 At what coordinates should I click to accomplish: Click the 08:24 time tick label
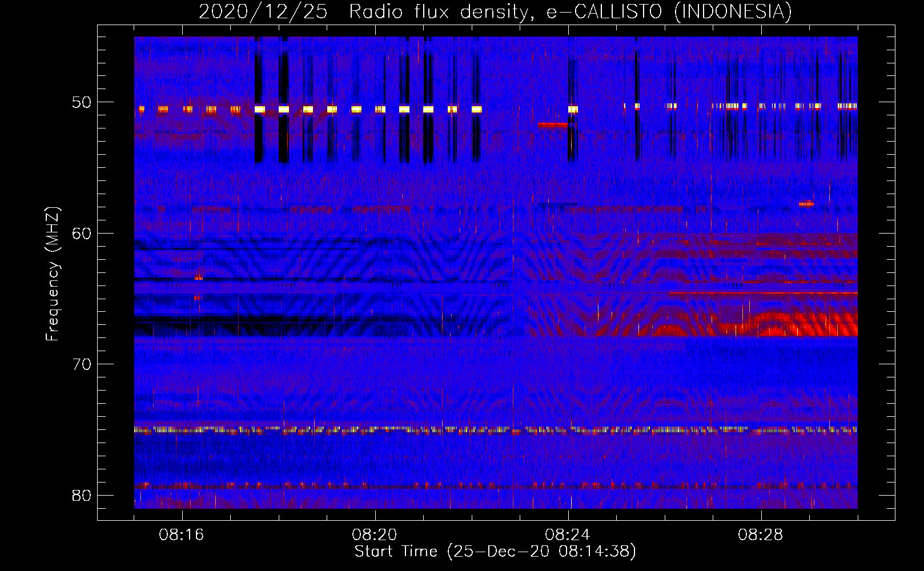coord(568,535)
